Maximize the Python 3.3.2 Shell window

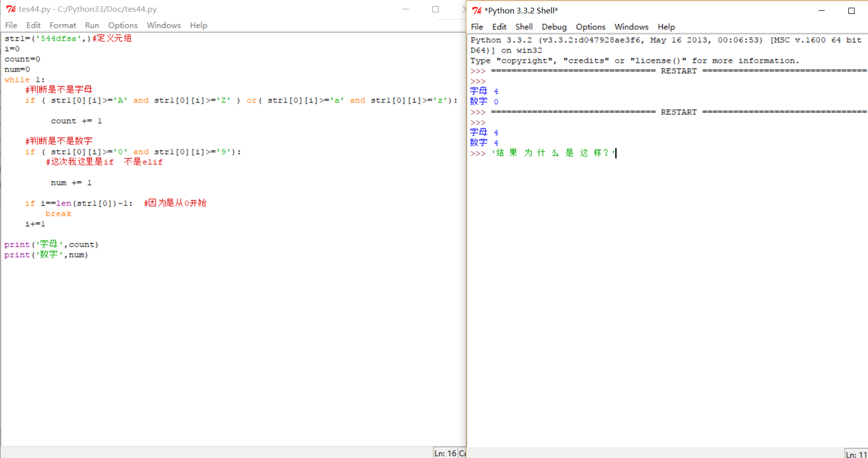pos(852,10)
